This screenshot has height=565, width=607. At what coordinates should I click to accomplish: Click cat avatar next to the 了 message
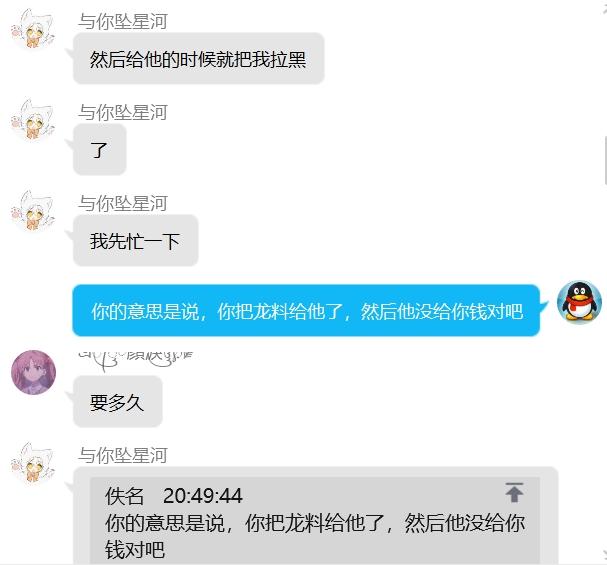[x=33, y=121]
